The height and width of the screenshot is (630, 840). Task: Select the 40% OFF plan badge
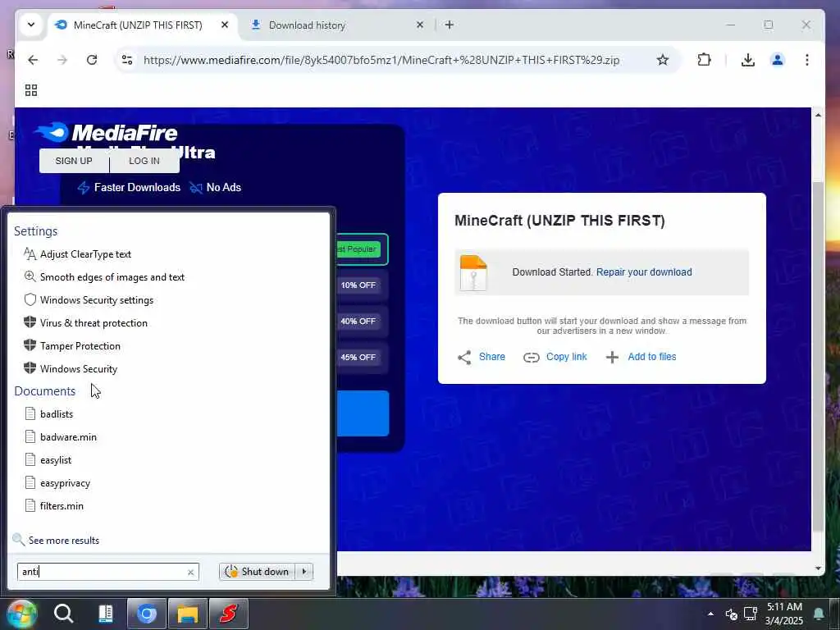[x=358, y=321]
